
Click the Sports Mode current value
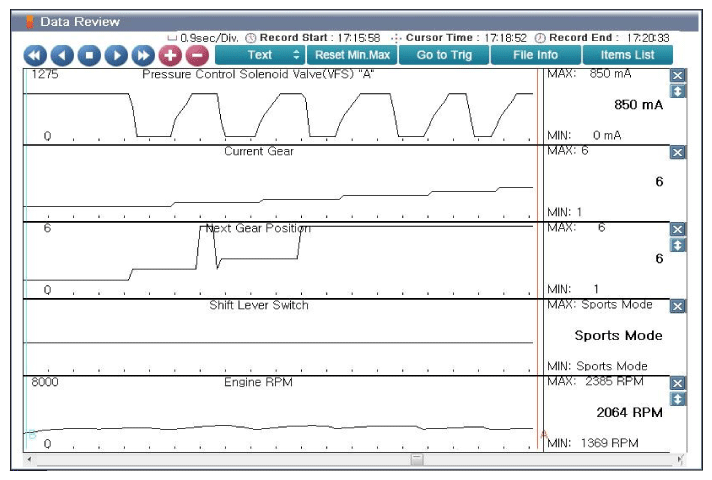pos(618,336)
